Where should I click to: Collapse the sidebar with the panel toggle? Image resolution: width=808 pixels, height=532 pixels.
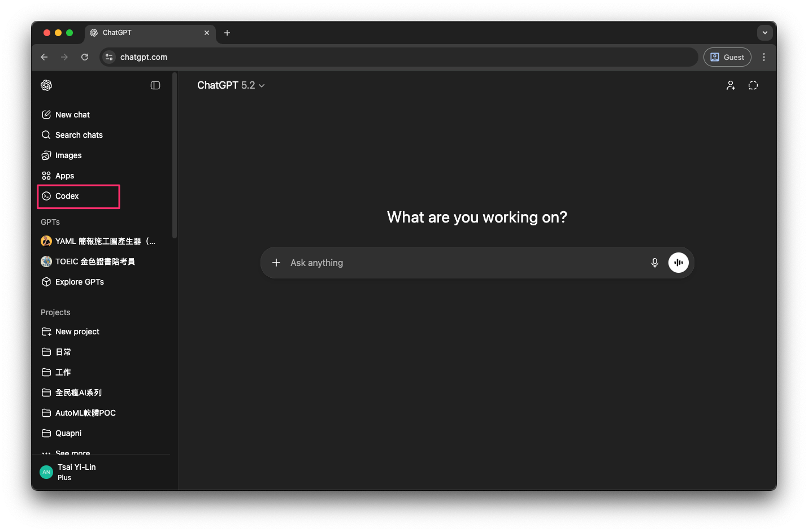155,85
